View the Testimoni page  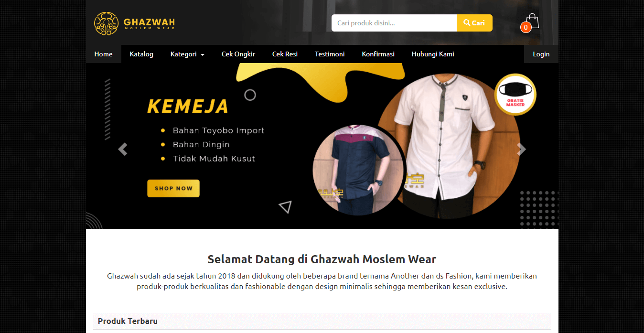pos(330,54)
